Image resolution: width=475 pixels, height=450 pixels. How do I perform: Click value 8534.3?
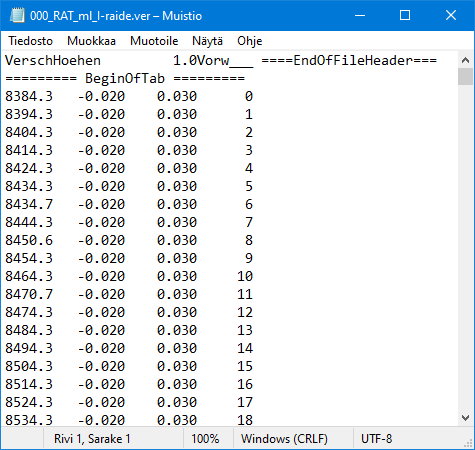click(29, 420)
